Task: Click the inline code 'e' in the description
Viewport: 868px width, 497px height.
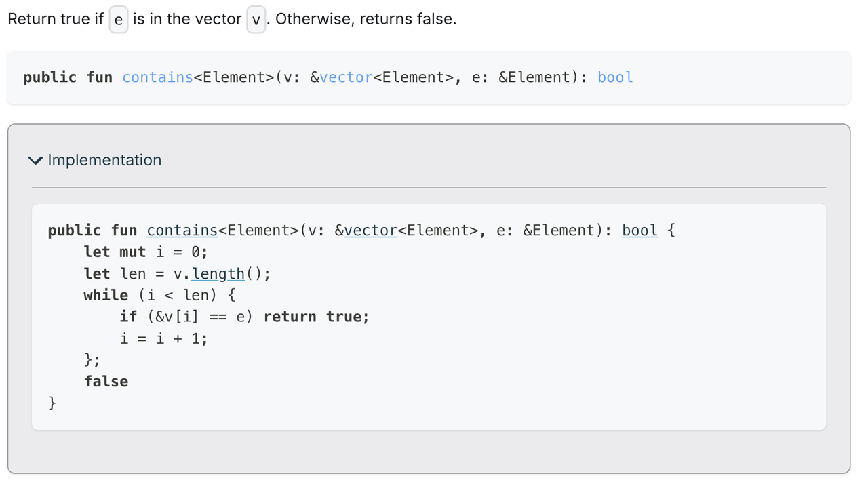Action: coord(119,20)
